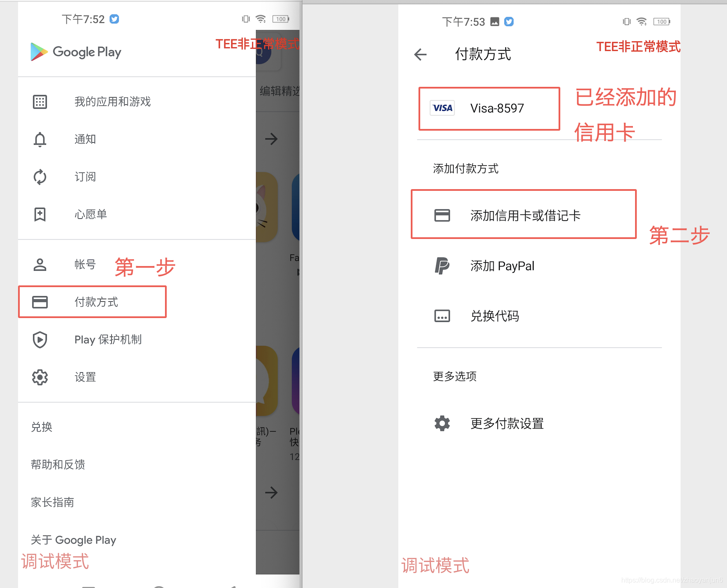Tap the 兑换 link in drawer

click(x=42, y=427)
